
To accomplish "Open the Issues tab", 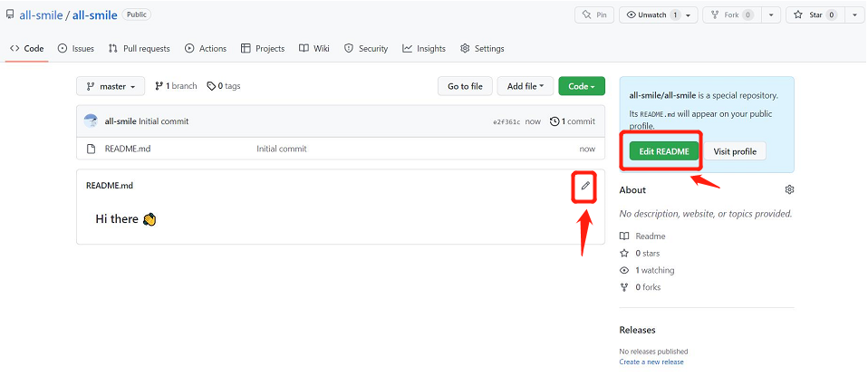I will [76, 49].
